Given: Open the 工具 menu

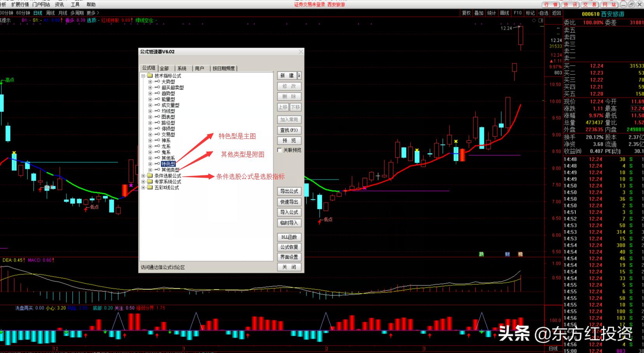Looking at the screenshot, I should click(x=75, y=4).
